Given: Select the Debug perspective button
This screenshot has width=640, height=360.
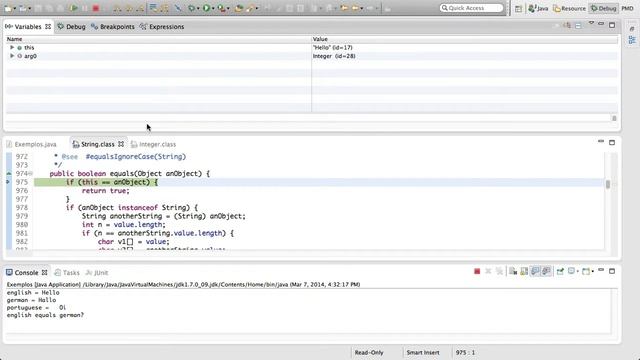Looking at the screenshot, I should (603, 8).
